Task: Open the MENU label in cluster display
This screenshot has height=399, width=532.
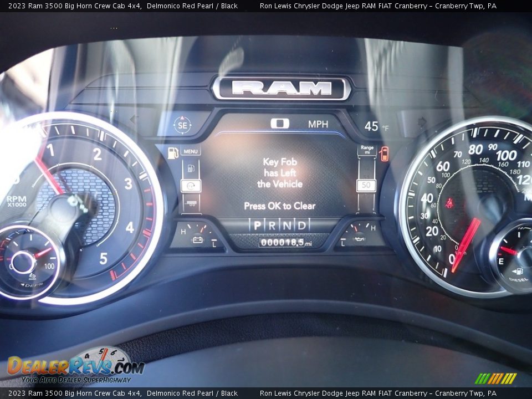Action: [x=190, y=151]
